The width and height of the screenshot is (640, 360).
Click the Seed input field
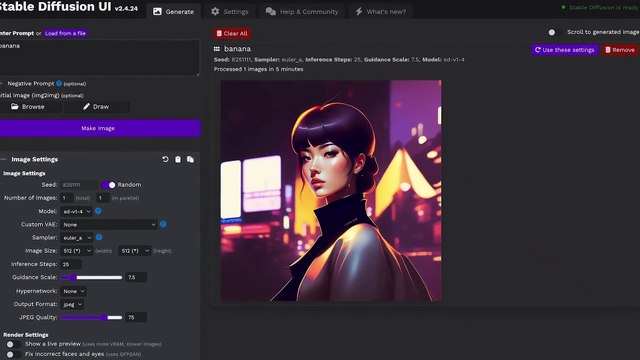pos(79,185)
